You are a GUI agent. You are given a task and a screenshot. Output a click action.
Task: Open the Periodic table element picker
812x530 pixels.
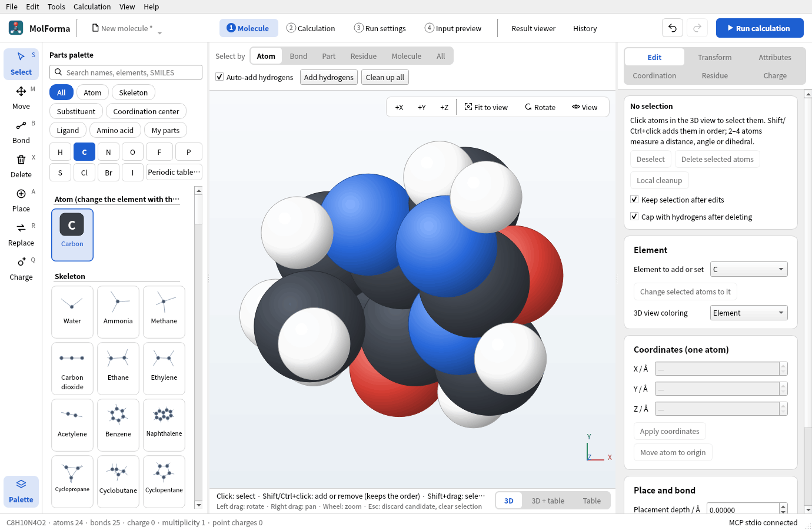[x=174, y=173]
